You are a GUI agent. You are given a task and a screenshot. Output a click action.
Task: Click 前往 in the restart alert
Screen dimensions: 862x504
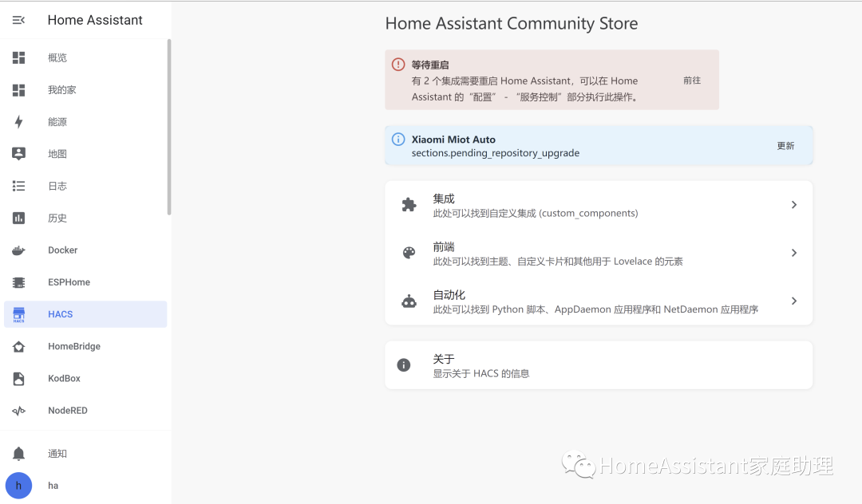pyautogui.click(x=691, y=81)
